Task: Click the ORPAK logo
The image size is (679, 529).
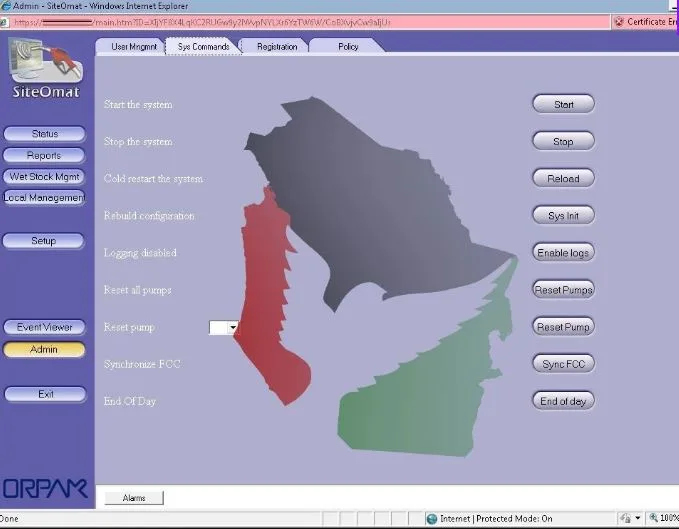Action: pos(45,489)
